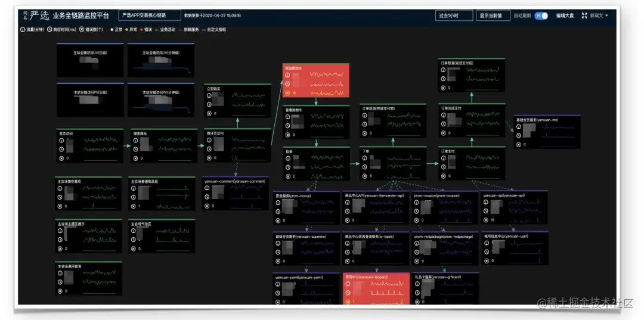The image size is (644, 320).
Task: Click the traffic icon in 主会场猜你喜欢 node
Action: coord(60,188)
